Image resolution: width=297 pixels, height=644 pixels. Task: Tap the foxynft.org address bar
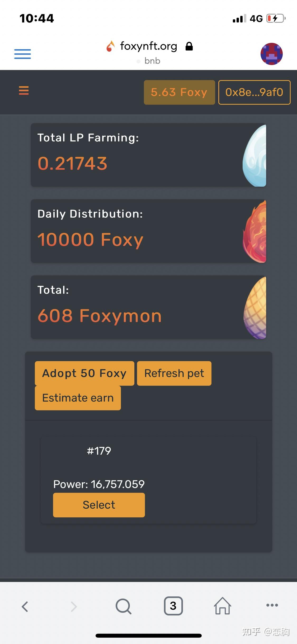pyautogui.click(x=148, y=47)
